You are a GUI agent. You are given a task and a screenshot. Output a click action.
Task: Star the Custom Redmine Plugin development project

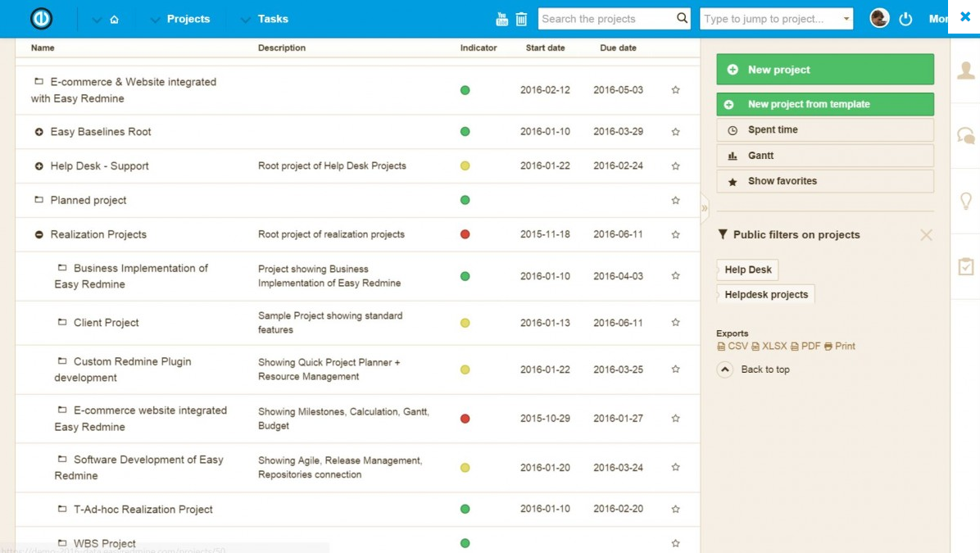point(676,369)
